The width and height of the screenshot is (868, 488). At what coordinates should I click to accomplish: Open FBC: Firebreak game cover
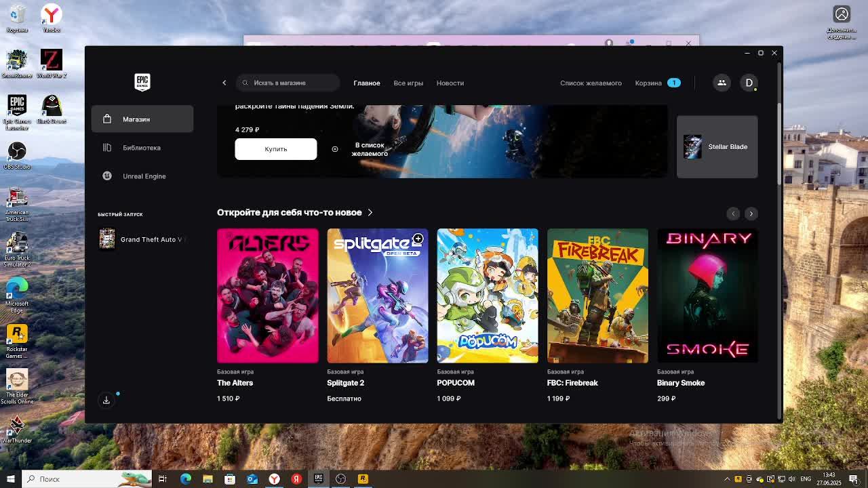[x=597, y=296]
